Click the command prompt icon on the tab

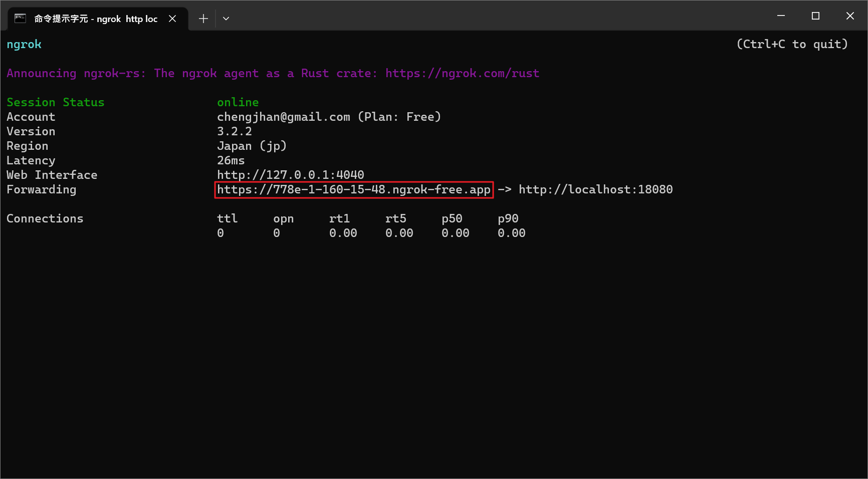click(20, 18)
